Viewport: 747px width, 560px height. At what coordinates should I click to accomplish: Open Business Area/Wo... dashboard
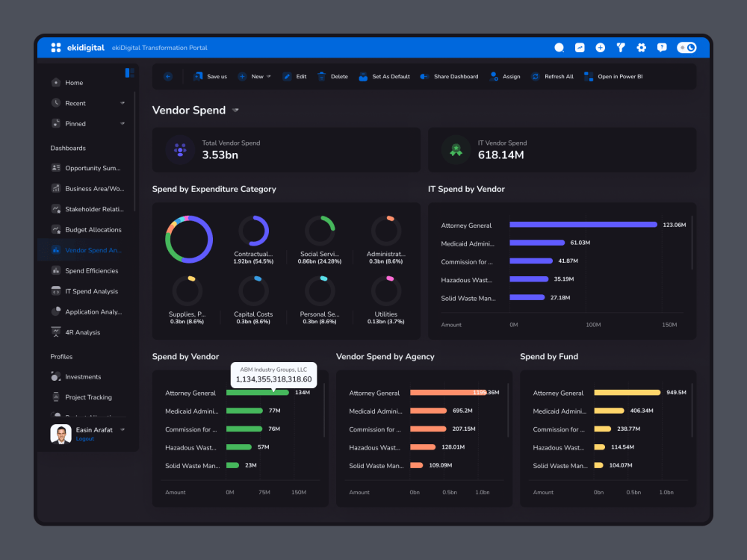click(x=88, y=189)
